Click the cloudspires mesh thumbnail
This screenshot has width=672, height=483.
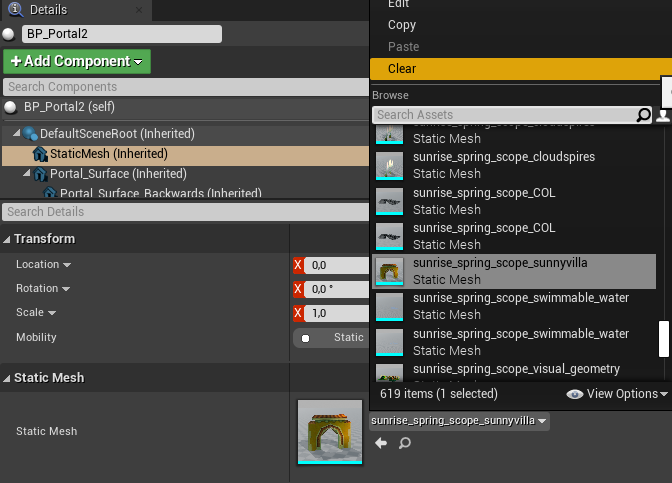tap(390, 166)
